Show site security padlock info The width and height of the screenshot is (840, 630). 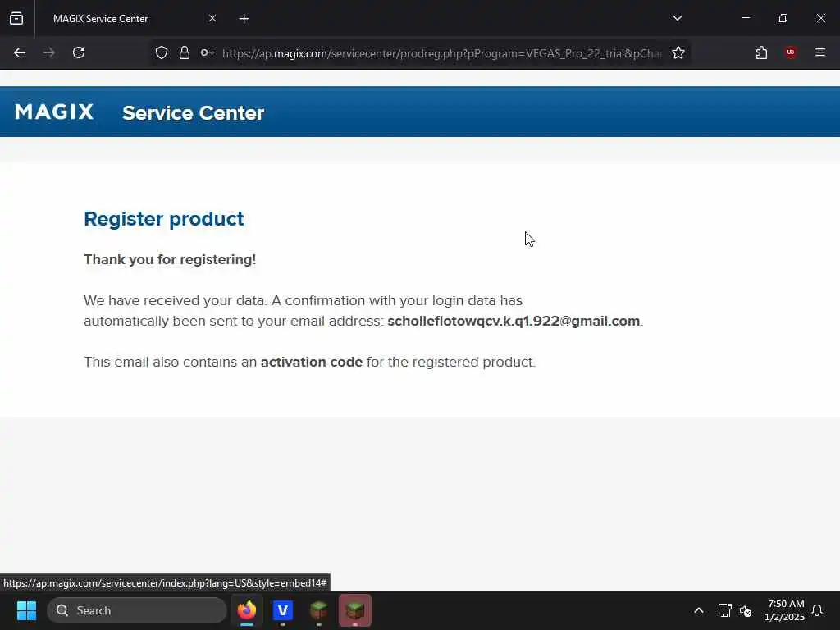click(x=185, y=52)
